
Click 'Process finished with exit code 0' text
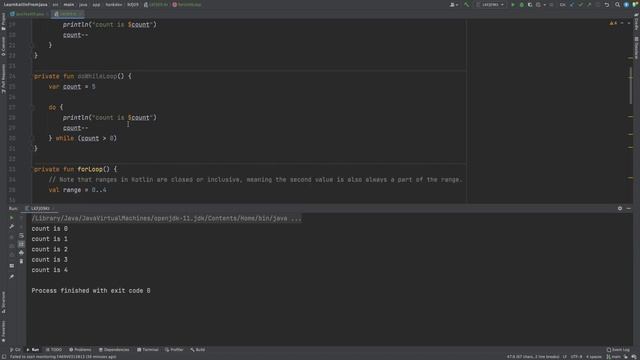point(91,291)
